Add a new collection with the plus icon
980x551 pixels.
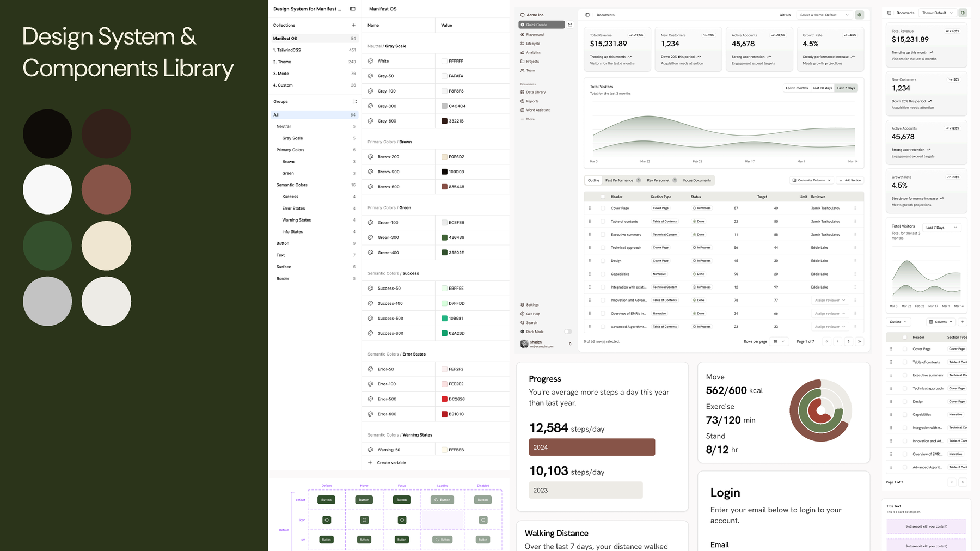click(353, 25)
